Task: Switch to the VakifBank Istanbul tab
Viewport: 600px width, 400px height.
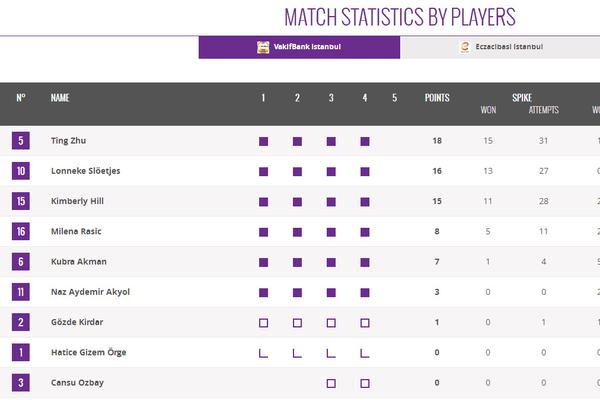Action: coord(299,47)
